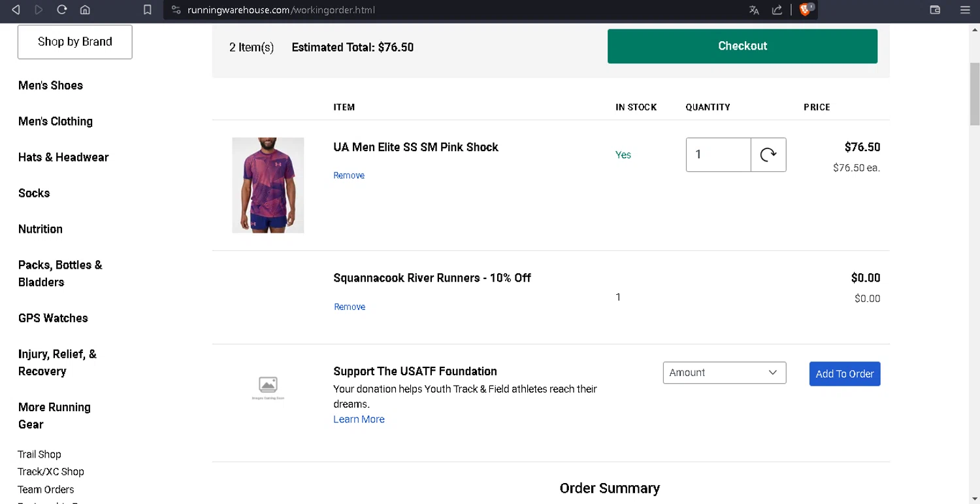Go to the Track/XC Shop link
Image resolution: width=980 pixels, height=504 pixels.
51,471
